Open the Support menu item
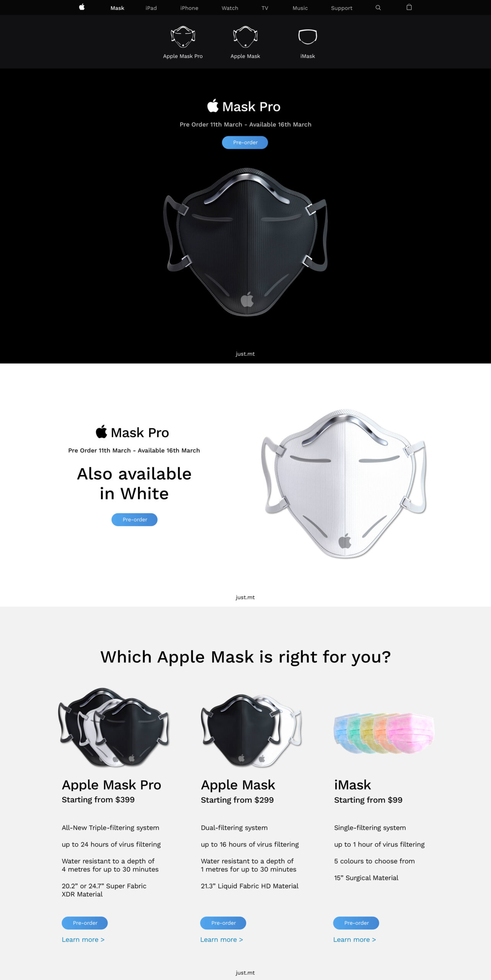 (x=342, y=8)
